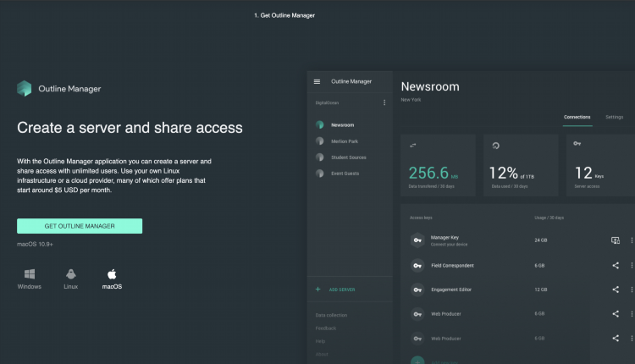The image size is (635, 364).
Task: Click the Field Correspondent key name
Action: (452, 266)
